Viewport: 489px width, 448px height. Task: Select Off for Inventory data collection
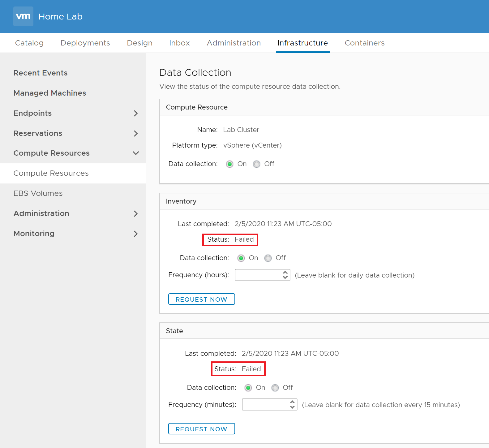tap(268, 258)
